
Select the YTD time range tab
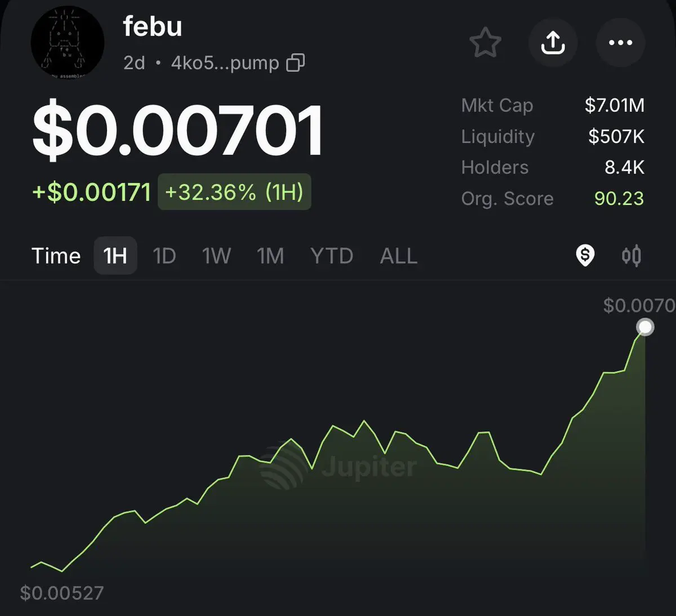pyautogui.click(x=332, y=256)
